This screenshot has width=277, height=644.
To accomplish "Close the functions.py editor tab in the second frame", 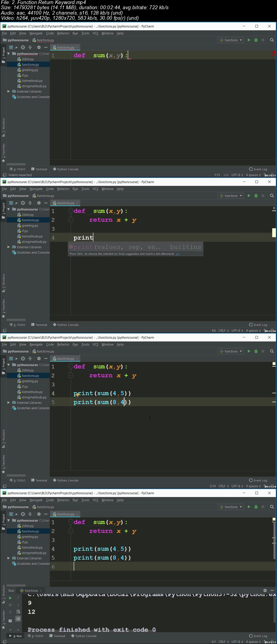I will pyautogui.click(x=77, y=203).
